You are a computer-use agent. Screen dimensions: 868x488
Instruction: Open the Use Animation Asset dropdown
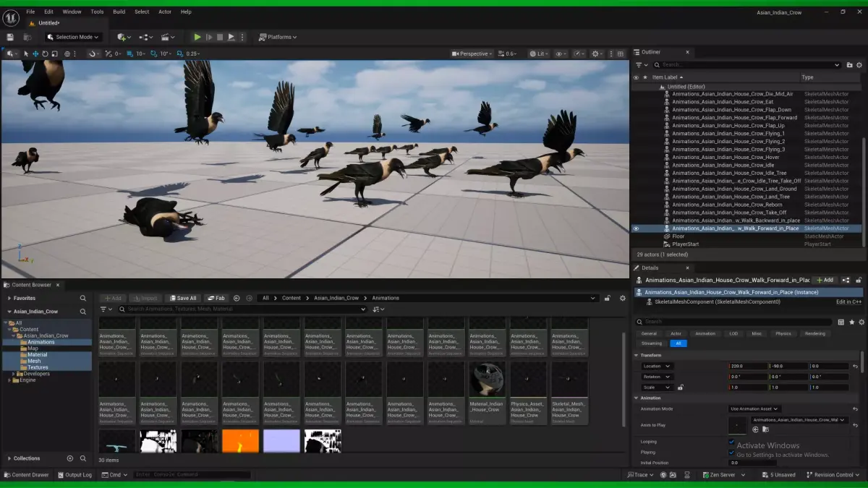tap(754, 408)
